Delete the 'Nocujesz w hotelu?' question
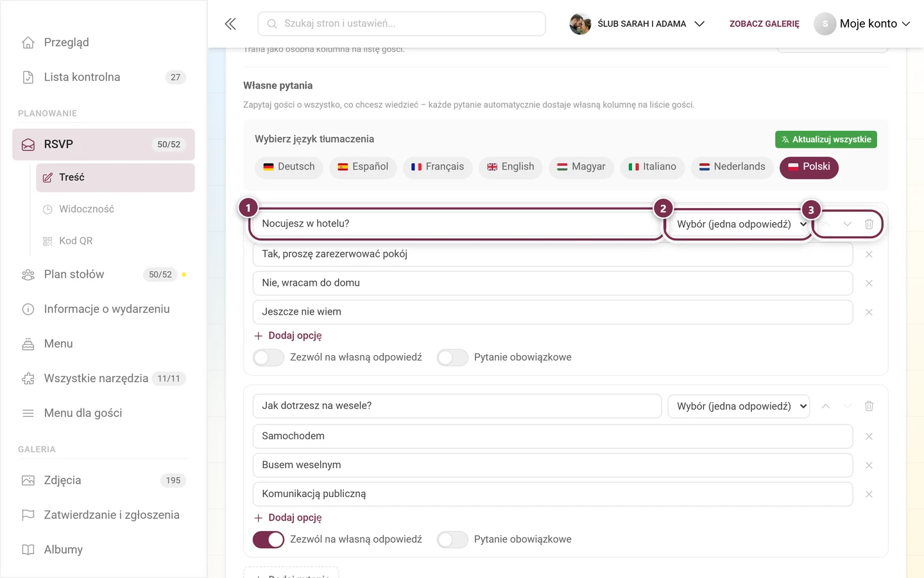924x578 pixels. coord(869,224)
